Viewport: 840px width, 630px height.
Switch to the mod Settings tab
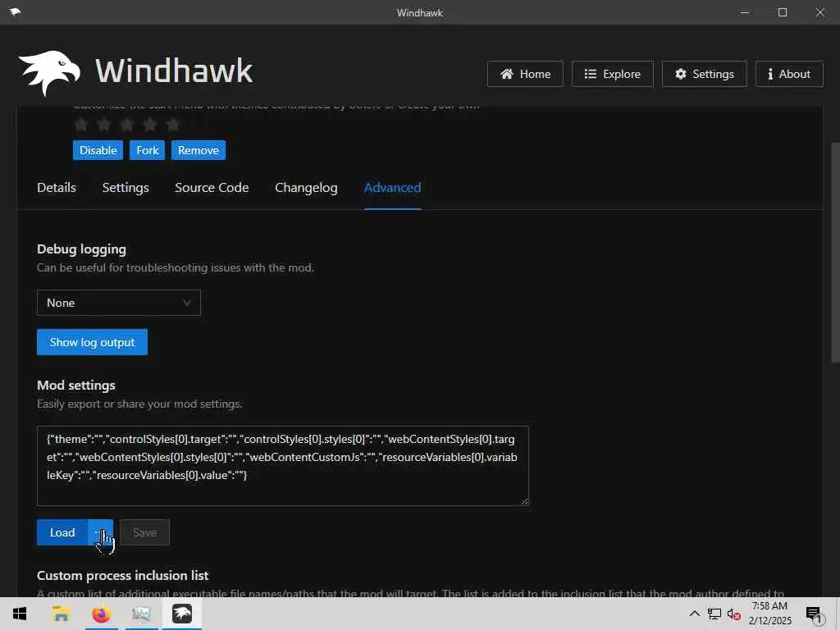(x=126, y=188)
